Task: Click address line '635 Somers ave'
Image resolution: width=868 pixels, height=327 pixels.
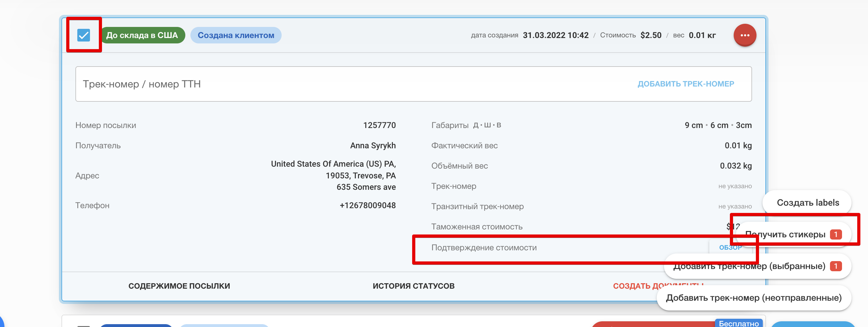Action: 366,187
